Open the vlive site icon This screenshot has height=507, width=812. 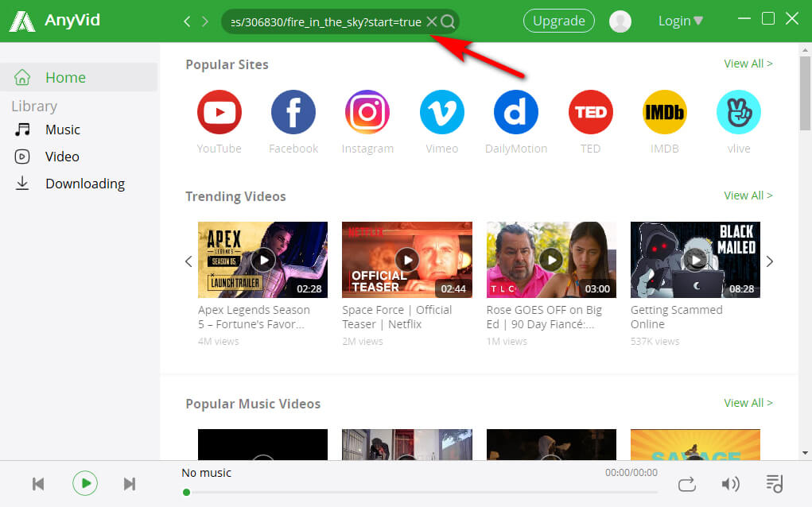739,112
